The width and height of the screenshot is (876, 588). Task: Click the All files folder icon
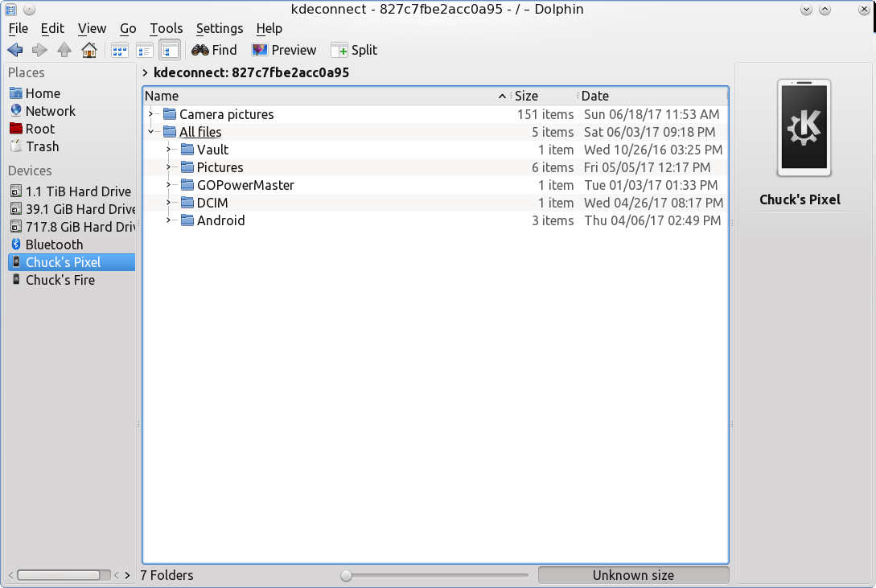point(169,132)
